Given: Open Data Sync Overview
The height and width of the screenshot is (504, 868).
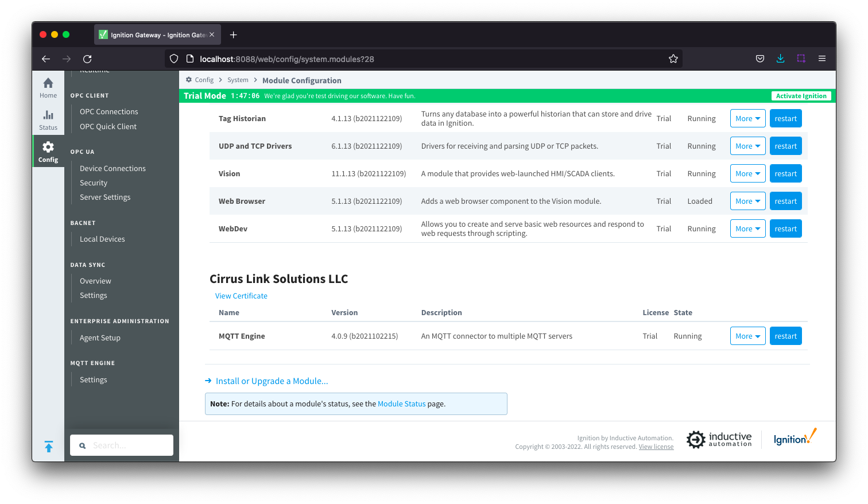Looking at the screenshot, I should [95, 281].
